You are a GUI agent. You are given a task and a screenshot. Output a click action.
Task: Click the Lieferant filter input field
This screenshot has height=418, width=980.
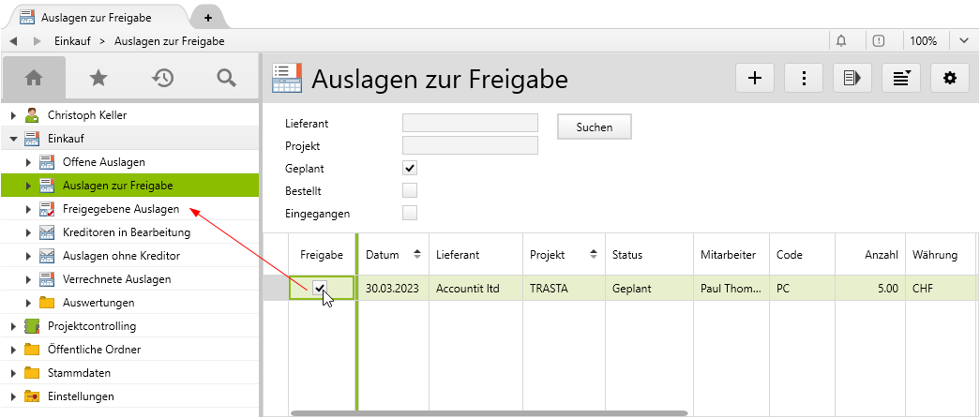click(470, 123)
